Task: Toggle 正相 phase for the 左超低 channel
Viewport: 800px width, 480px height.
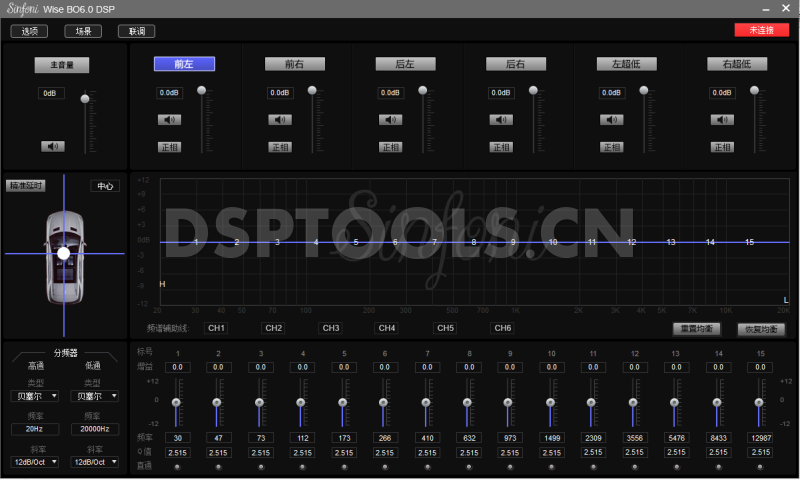Action: coord(611,147)
